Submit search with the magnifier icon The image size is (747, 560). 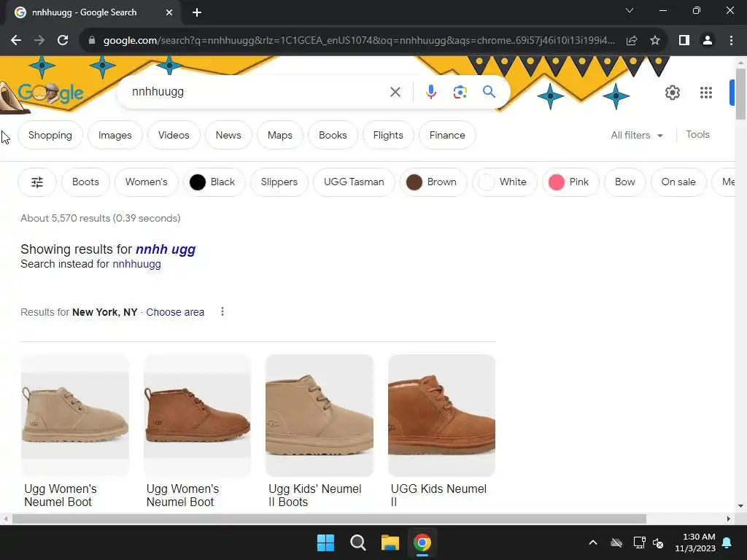489,91
